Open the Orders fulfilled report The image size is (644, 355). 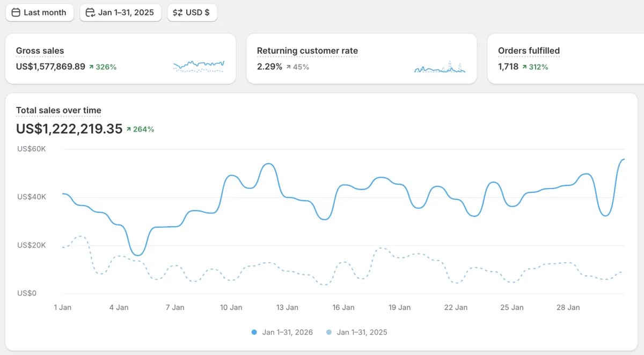coord(529,51)
